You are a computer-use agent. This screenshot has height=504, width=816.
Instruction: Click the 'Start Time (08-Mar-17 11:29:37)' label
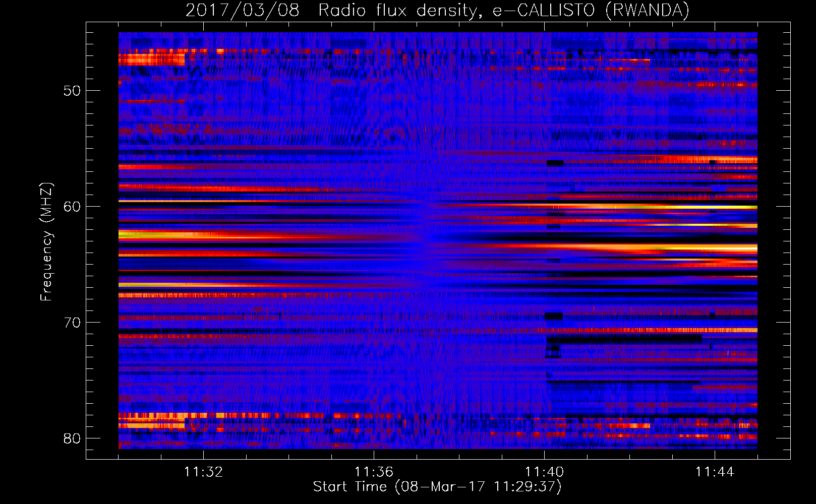437,487
